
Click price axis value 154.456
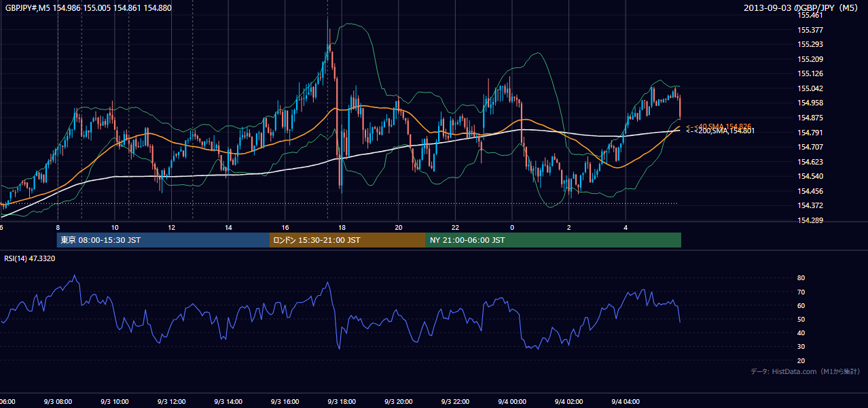coord(811,191)
